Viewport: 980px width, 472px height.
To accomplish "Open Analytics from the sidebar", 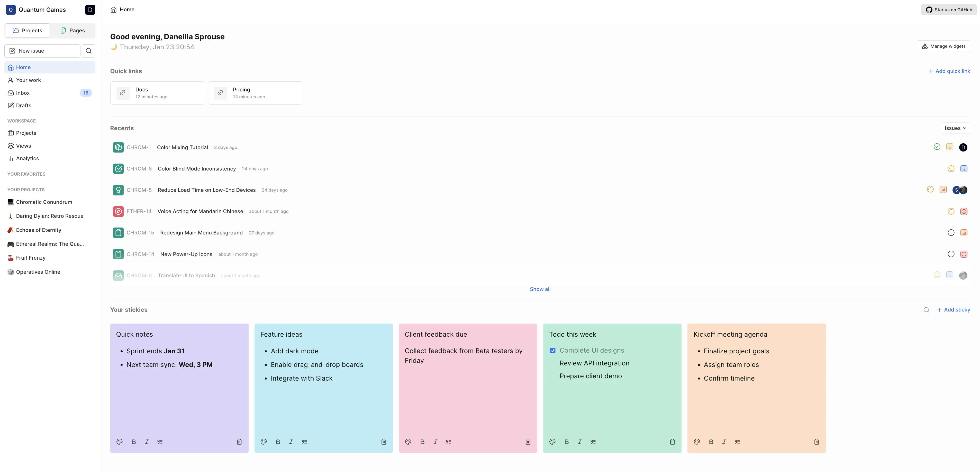I will pos(27,158).
